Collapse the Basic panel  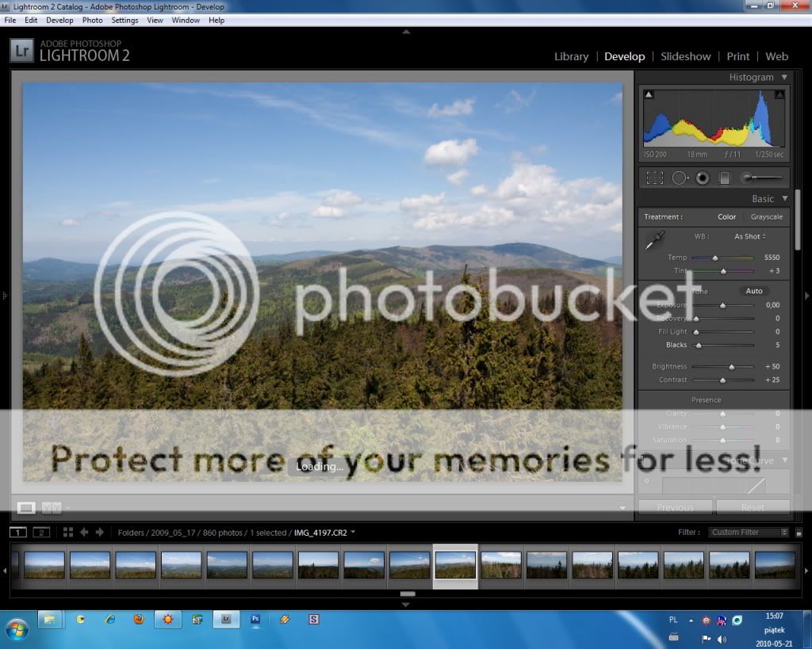click(785, 199)
